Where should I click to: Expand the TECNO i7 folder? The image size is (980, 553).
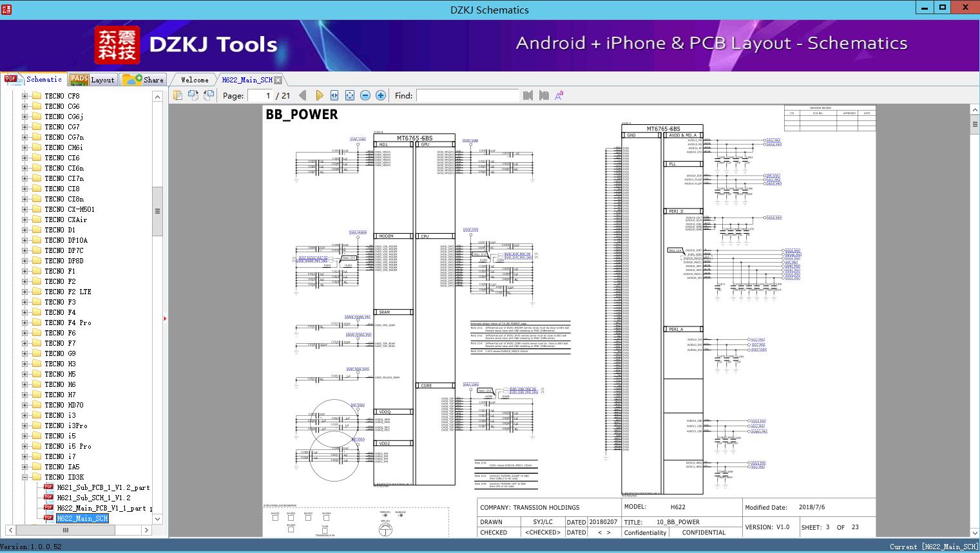pos(24,456)
